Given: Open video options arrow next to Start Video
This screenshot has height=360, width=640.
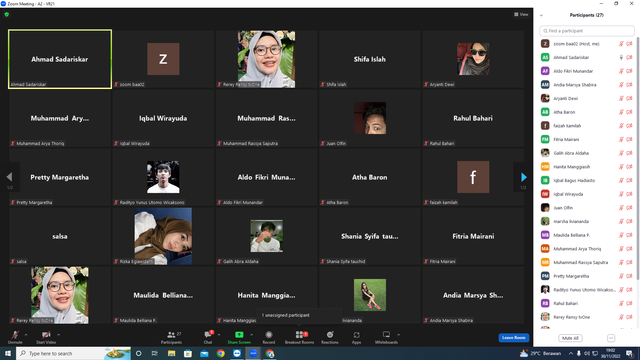Looking at the screenshot, I should coord(58,335).
